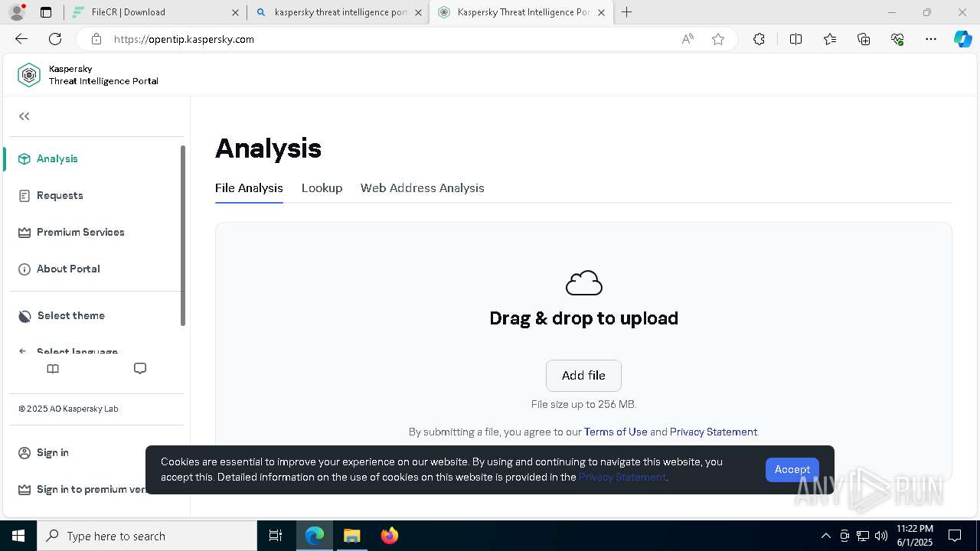Click browser profile avatar
980x551 pixels.
[17, 12]
